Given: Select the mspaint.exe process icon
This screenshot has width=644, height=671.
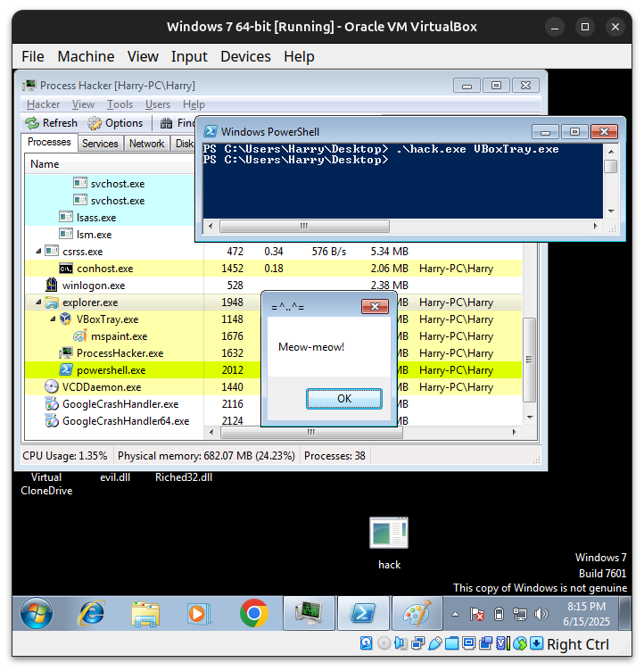Looking at the screenshot, I should [x=80, y=335].
